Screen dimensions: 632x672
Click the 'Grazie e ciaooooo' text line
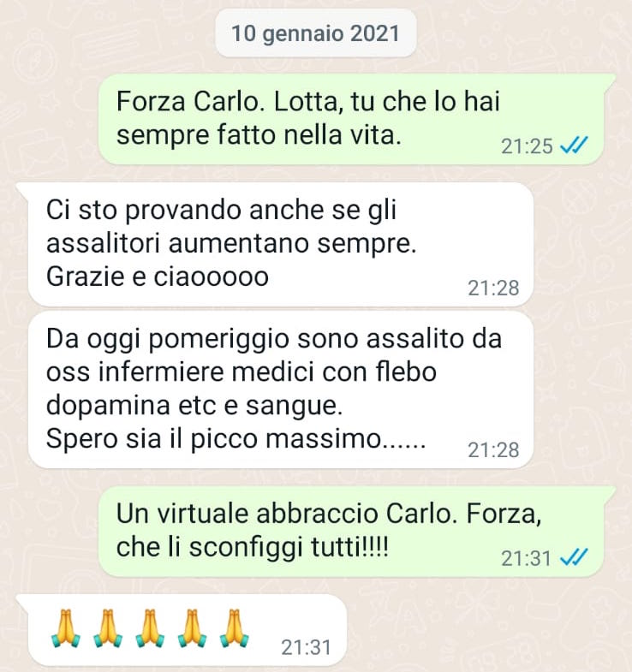[x=158, y=277]
